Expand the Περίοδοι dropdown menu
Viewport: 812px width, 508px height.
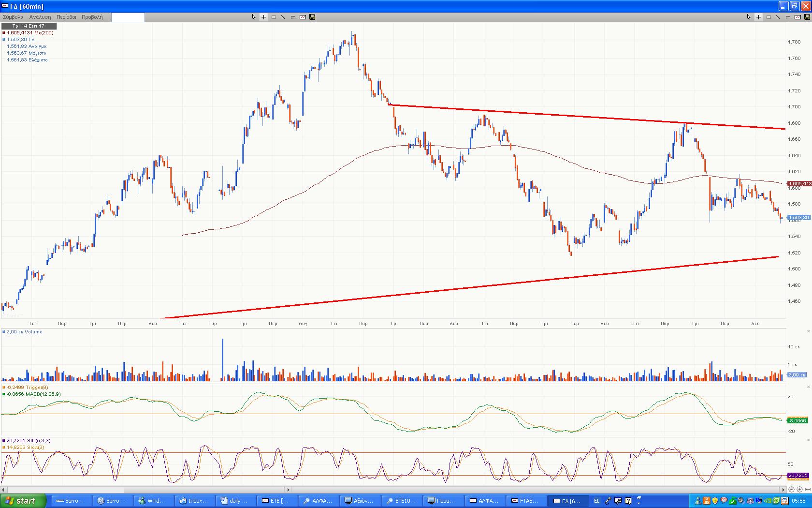click(x=66, y=17)
